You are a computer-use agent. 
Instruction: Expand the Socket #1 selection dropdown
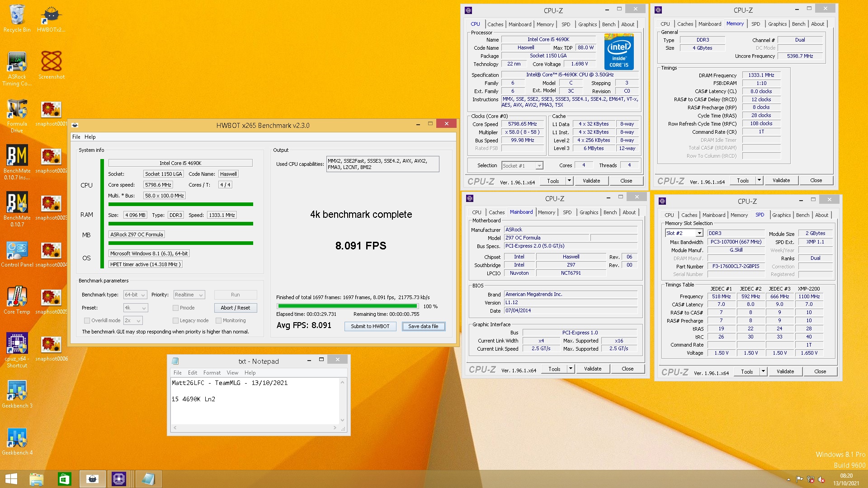click(x=522, y=166)
